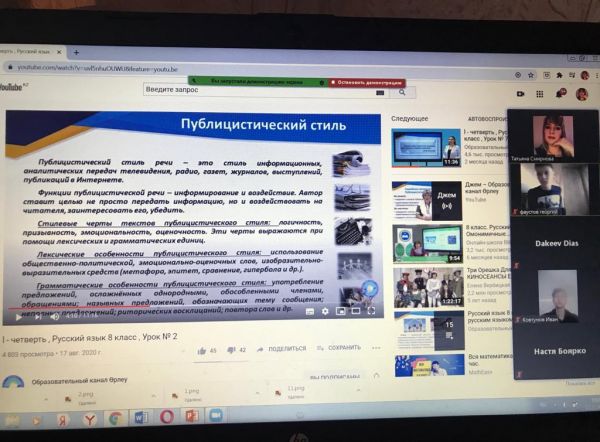Click the YouTube logo to go home
The width and height of the screenshot is (600, 442).
(x=12, y=88)
